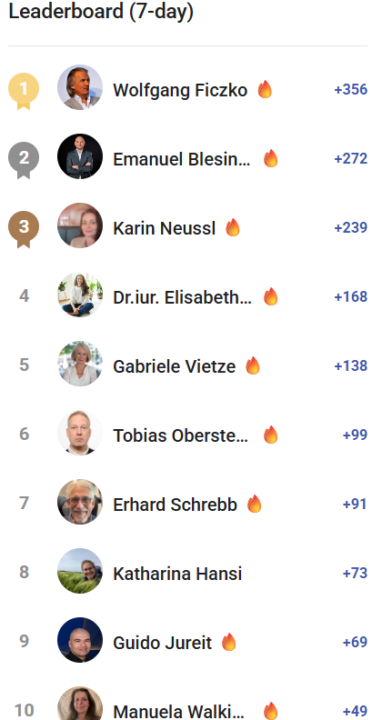Click the Leaderboard (7-day) heading

pyautogui.click(x=101, y=11)
